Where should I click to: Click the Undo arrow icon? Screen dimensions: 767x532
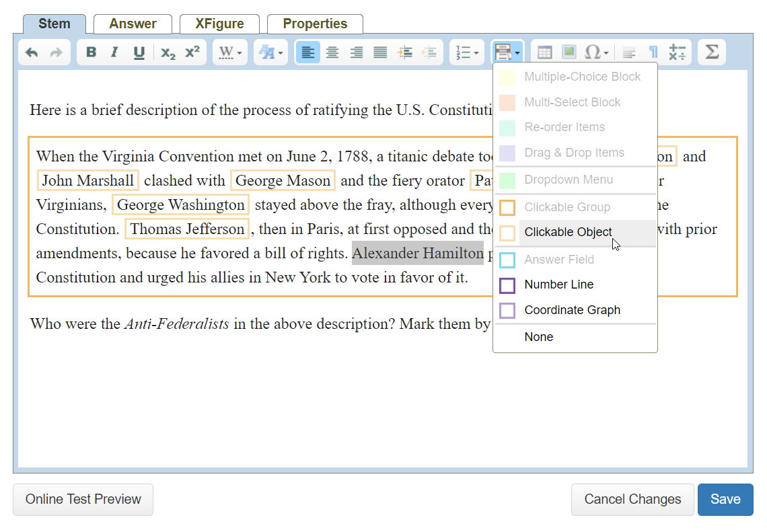point(32,52)
